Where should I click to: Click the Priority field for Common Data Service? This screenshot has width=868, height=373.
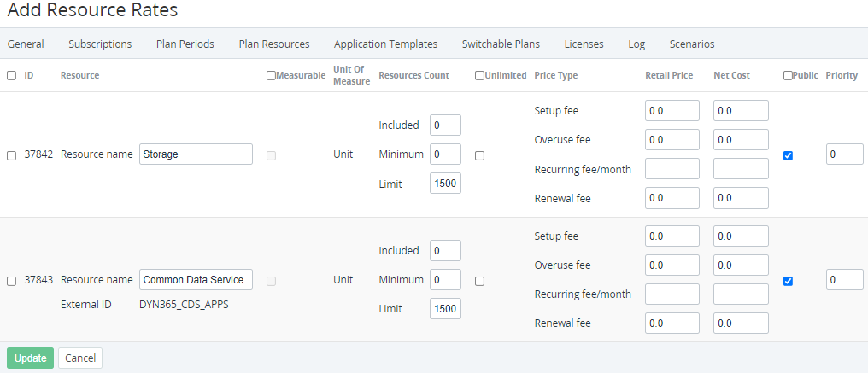click(x=844, y=280)
